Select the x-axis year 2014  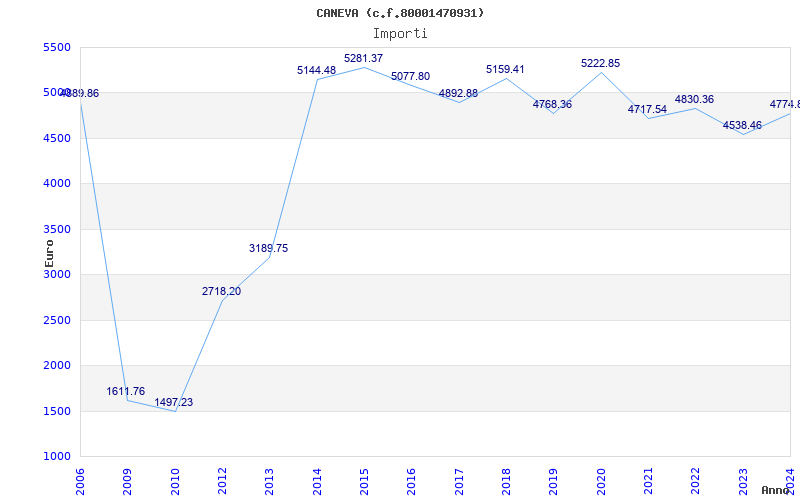click(x=317, y=482)
